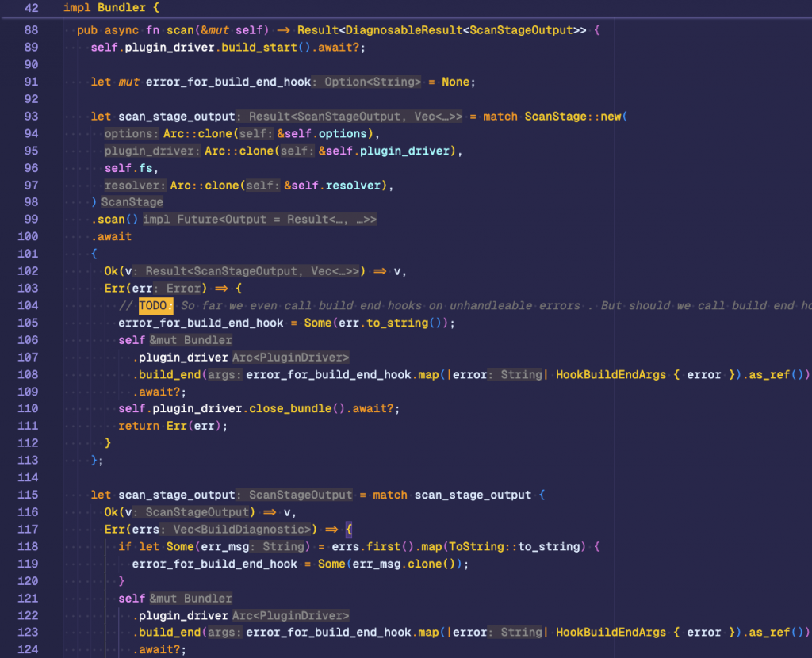812x658 pixels.
Task: Click the 'build_start' method call on line 89
Action: pos(259,48)
